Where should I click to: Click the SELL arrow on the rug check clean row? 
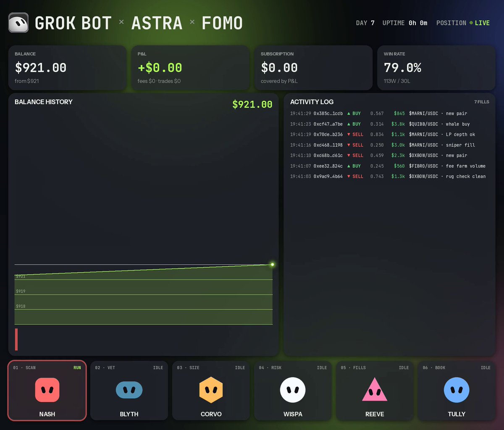349,176
